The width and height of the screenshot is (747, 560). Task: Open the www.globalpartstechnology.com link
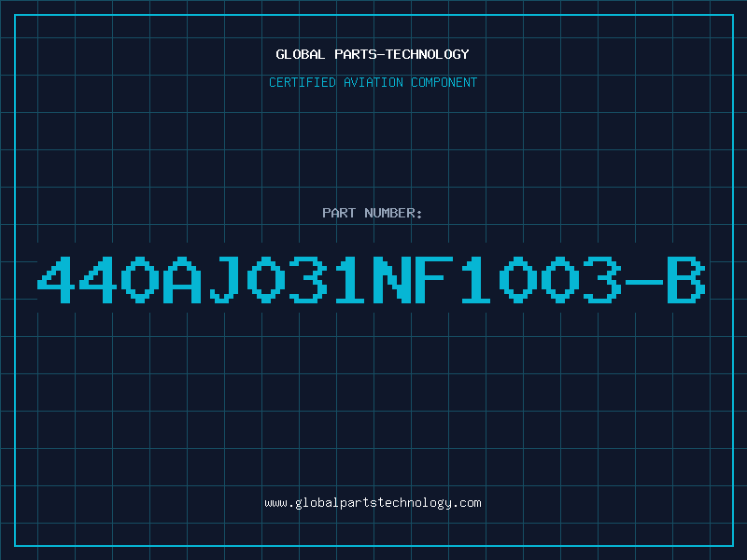(x=373, y=503)
